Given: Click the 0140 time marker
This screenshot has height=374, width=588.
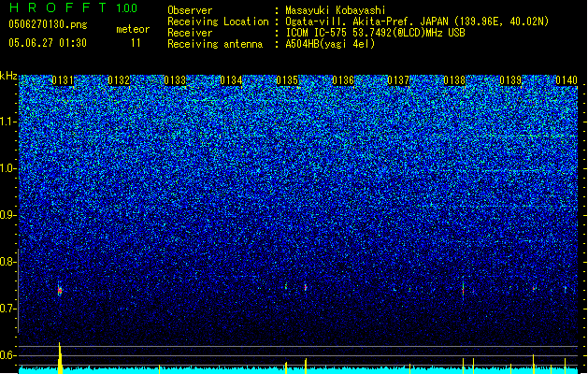Looking at the screenshot, I should tap(566, 80).
